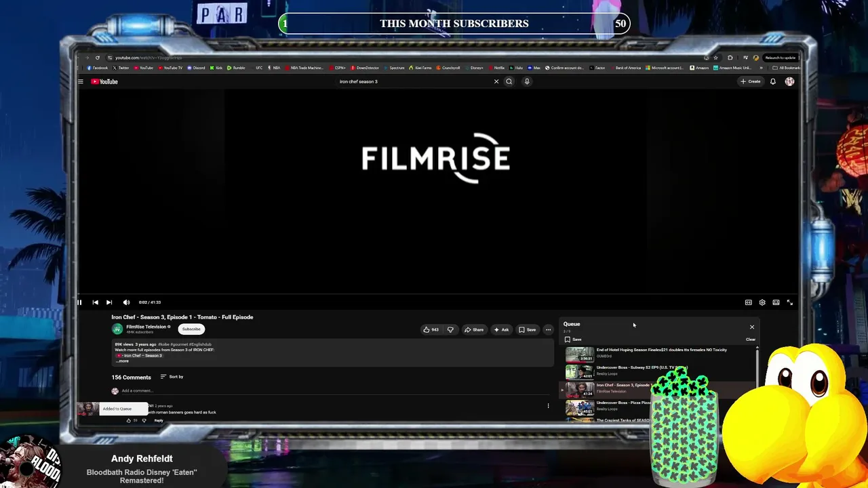The height and width of the screenshot is (488, 868).
Task: Pause the Iron Chef video
Action: pyautogui.click(x=79, y=302)
